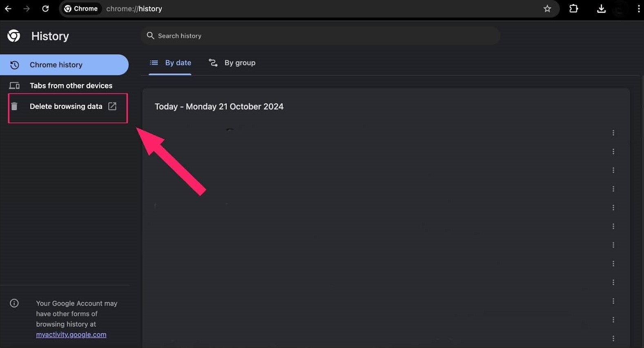The width and height of the screenshot is (644, 348).
Task: Go back using the browser back arrow
Action: 8,9
